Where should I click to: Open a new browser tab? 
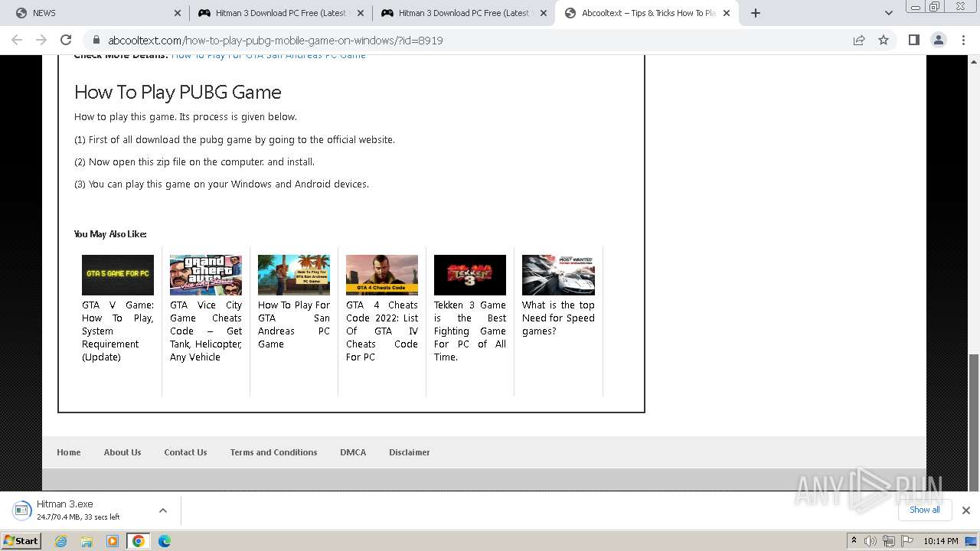coord(756,13)
